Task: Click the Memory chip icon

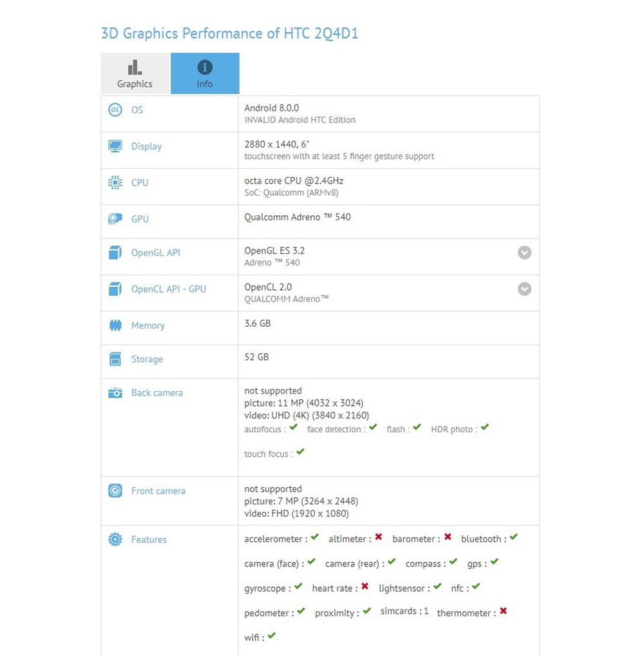Action: pos(115,325)
